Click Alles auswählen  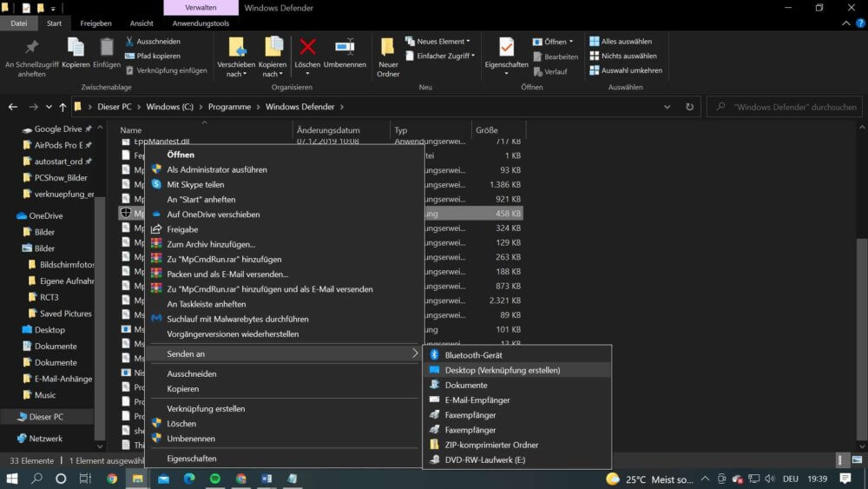click(x=621, y=42)
